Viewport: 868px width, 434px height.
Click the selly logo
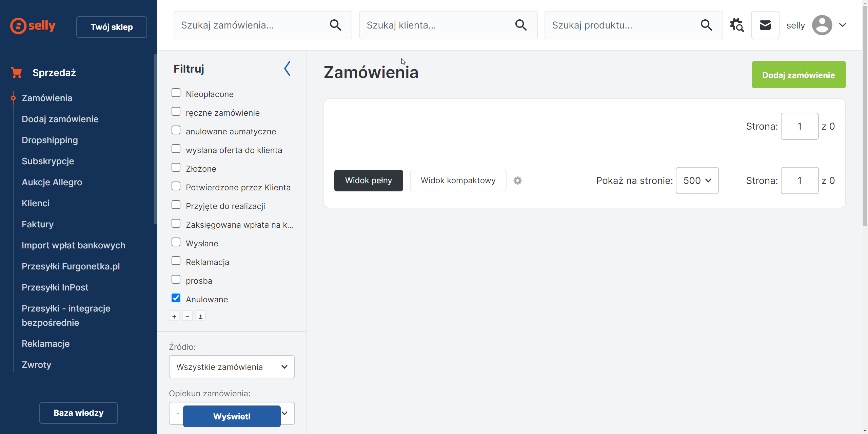pyautogui.click(x=33, y=26)
